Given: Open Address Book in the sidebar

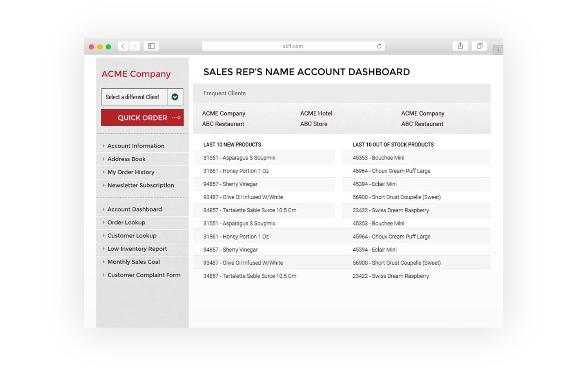Looking at the screenshot, I should [126, 159].
